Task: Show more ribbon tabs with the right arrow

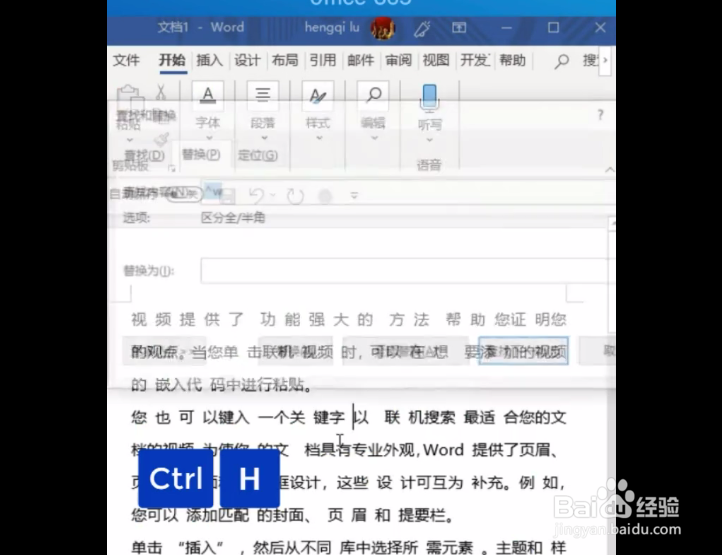Action: [x=605, y=60]
